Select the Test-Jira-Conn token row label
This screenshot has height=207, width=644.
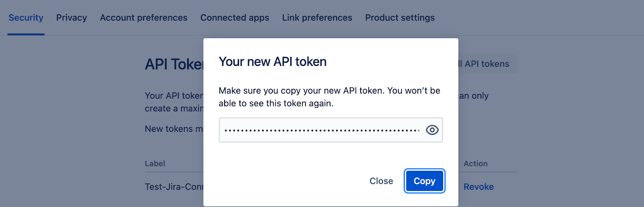coord(174,187)
